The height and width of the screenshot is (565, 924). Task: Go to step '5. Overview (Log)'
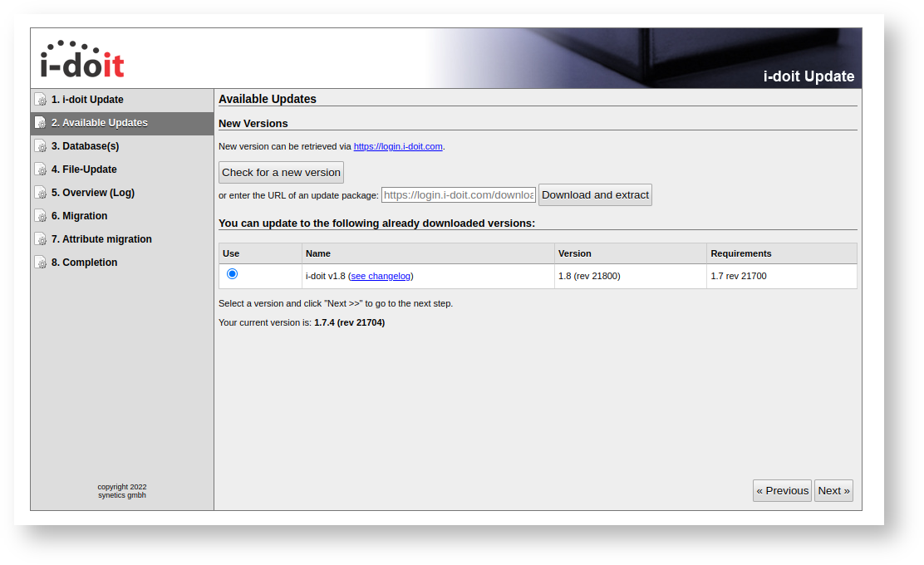122,193
